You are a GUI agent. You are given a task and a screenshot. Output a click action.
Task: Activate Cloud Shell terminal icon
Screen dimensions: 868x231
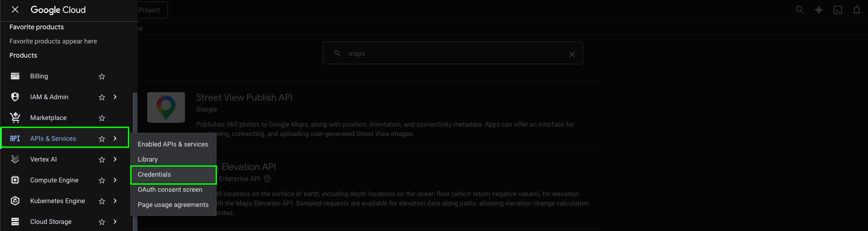coord(838,10)
